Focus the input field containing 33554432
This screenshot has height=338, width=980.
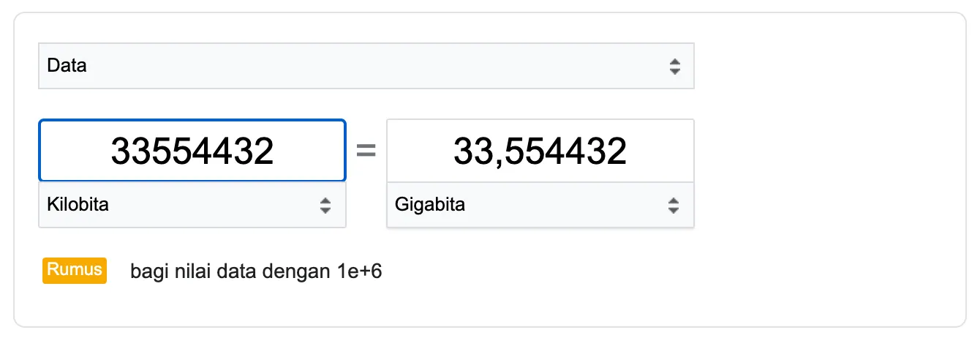coord(192,151)
